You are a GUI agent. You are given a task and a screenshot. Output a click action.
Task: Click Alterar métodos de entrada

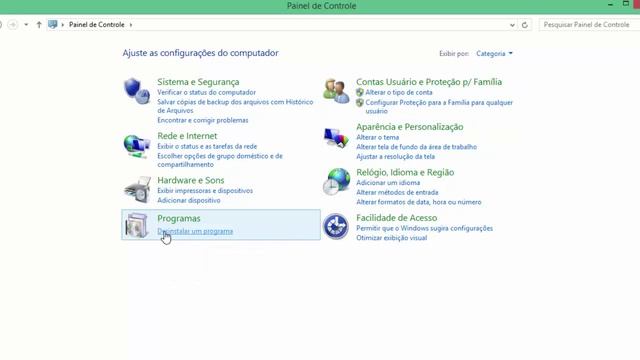(x=397, y=192)
